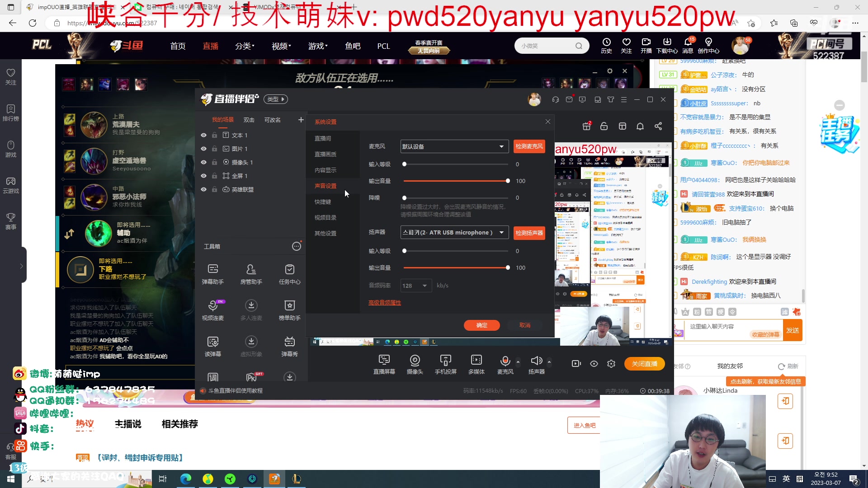Switch to 双击 scene tab
The height and width of the screenshot is (488, 868).
(249, 120)
